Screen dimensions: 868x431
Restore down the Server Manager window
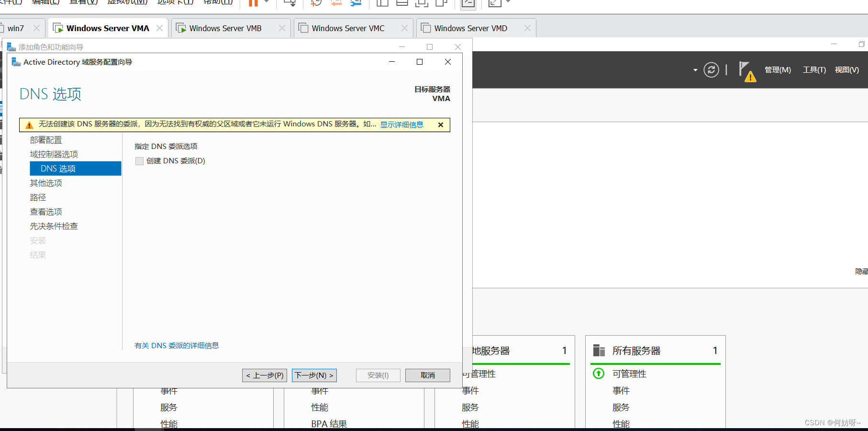pyautogui.click(x=861, y=44)
